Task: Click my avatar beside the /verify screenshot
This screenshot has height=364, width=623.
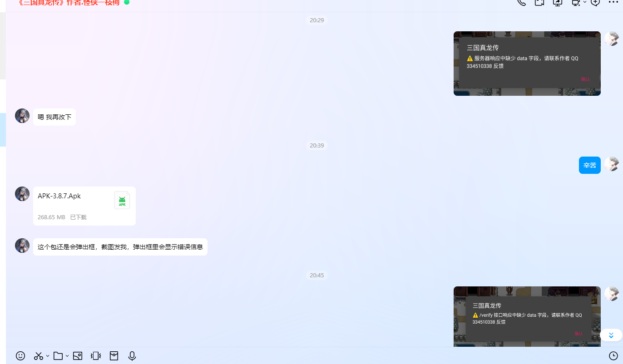Action: point(612,294)
